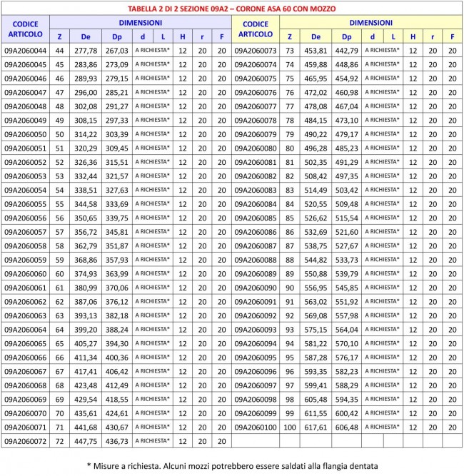The image size is (464, 476).
Task: Click Dp value 363,99
Action: pos(117,274)
